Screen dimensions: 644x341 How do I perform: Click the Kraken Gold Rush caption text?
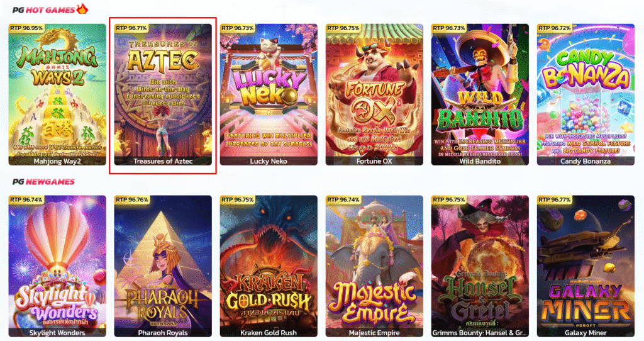(x=269, y=333)
